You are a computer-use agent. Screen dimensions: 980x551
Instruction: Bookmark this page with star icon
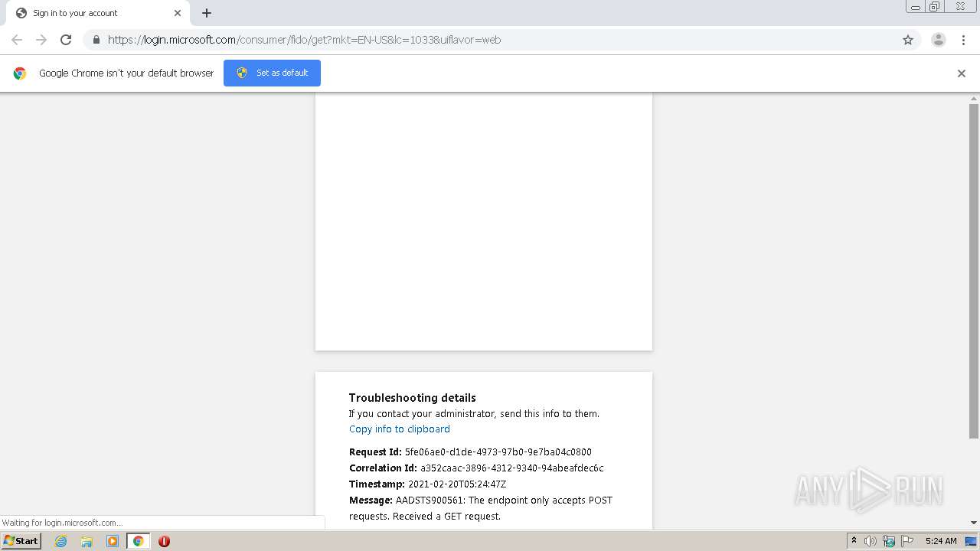[x=908, y=40]
